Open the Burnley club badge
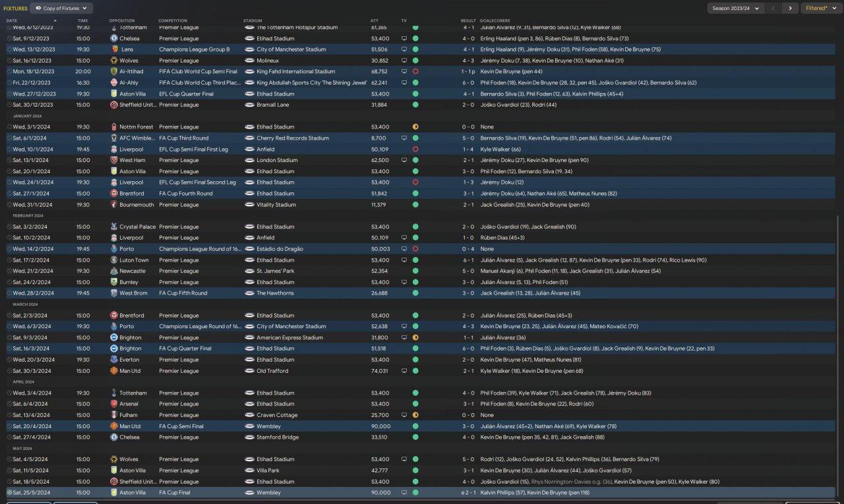This screenshot has width=844, height=504. (x=114, y=282)
